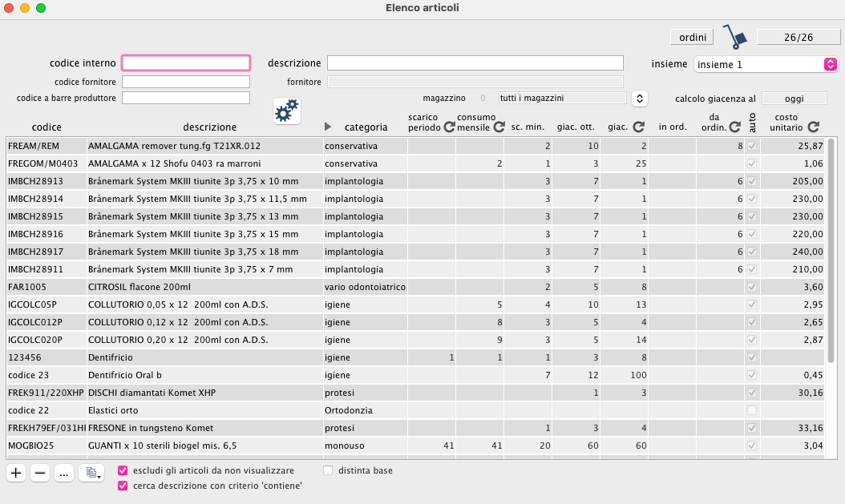
Task: Remove article with the minus button
Action: (x=40, y=473)
